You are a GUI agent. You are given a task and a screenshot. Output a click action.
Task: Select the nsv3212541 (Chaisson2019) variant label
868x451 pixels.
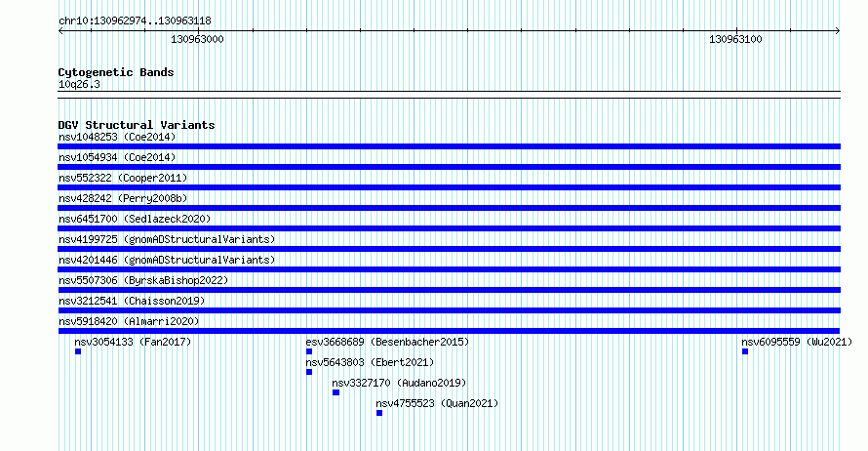pyautogui.click(x=132, y=301)
